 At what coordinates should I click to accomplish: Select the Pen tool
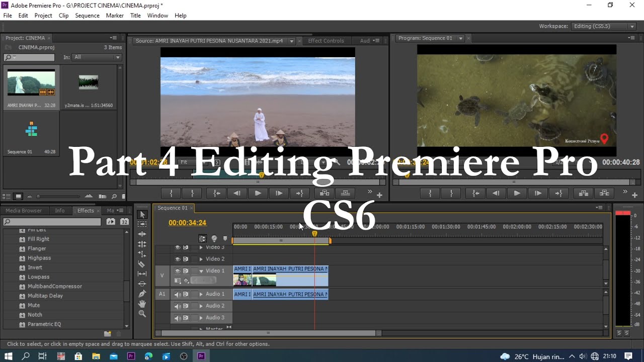coord(142,294)
